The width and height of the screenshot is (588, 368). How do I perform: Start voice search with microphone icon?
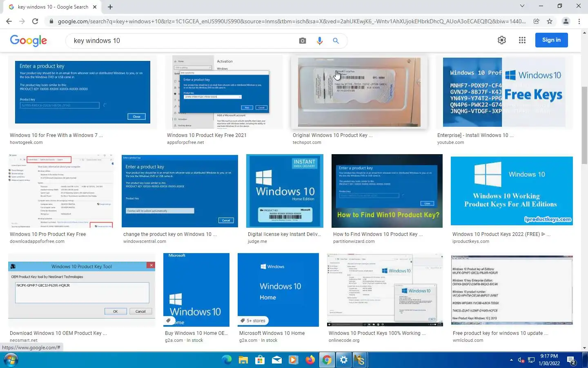[319, 40]
